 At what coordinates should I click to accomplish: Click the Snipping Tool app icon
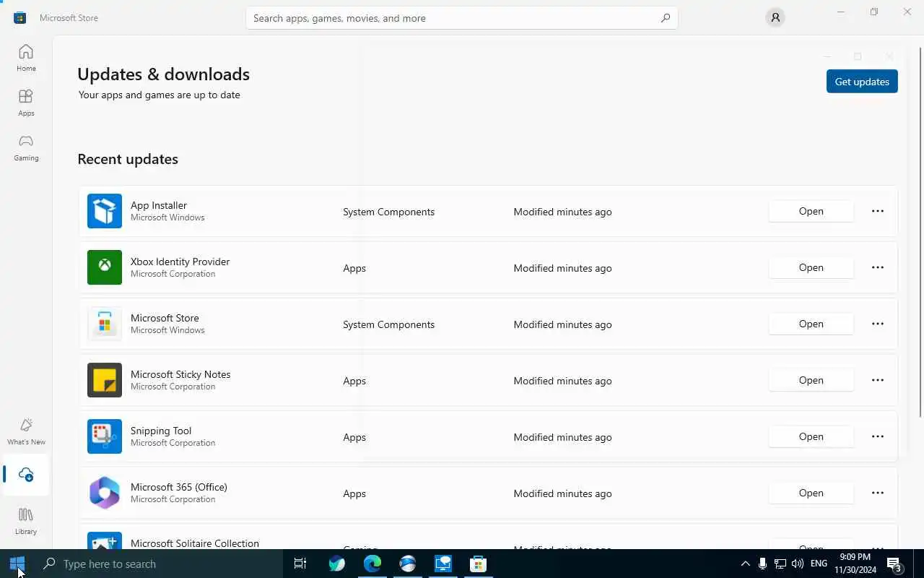click(105, 436)
